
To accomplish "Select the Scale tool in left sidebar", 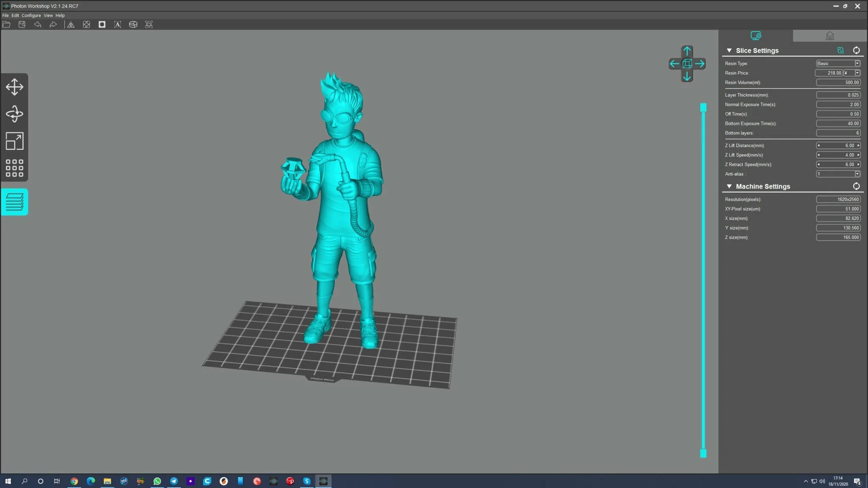I will (14, 141).
